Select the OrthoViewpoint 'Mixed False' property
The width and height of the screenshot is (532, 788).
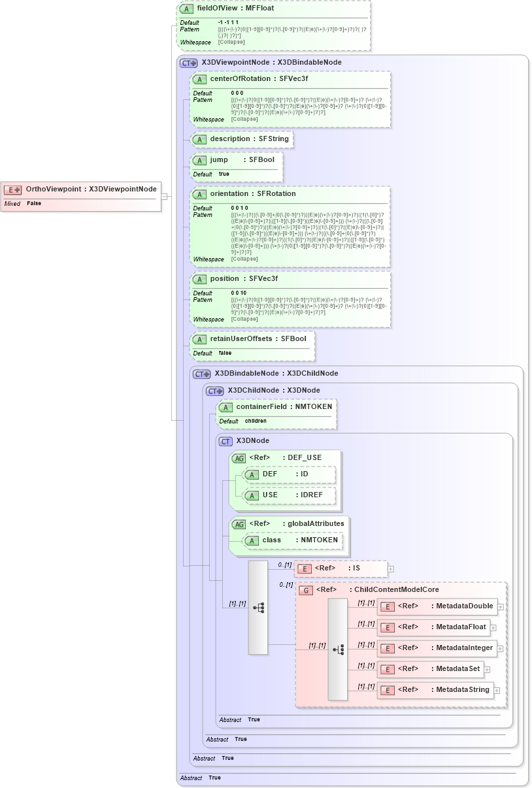click(23, 204)
